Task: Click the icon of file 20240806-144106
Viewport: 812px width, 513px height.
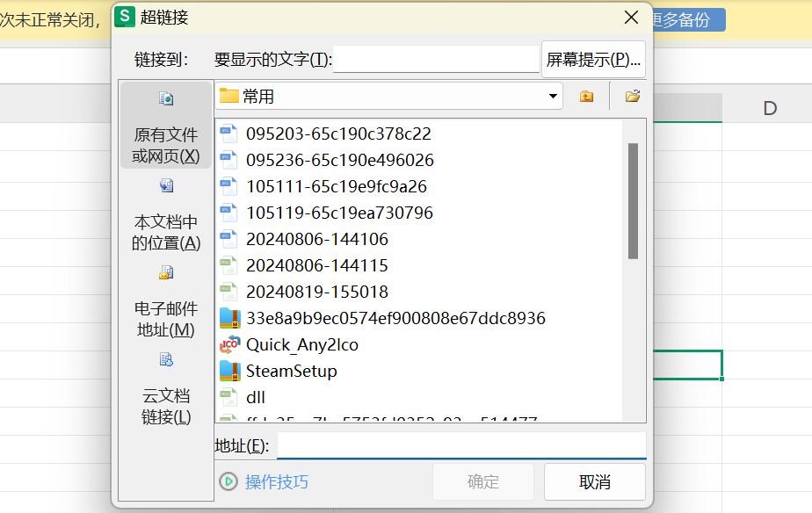Action: [x=228, y=239]
